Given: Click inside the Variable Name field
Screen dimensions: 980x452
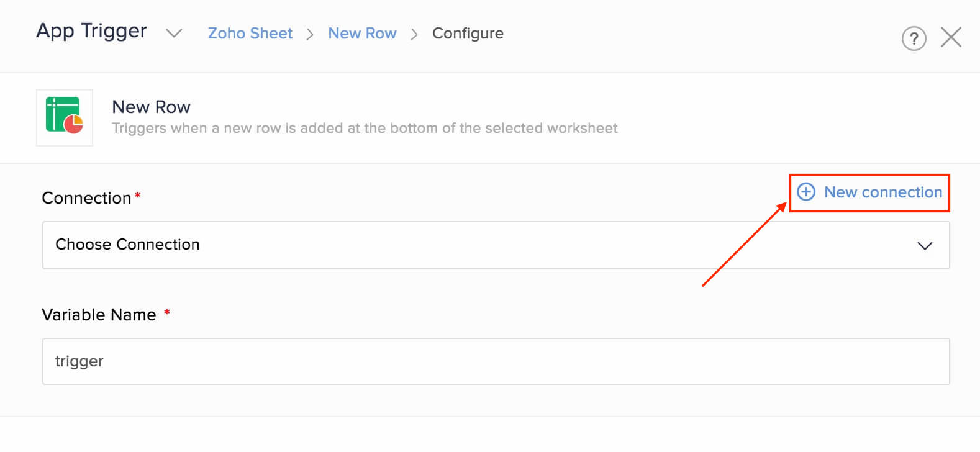Looking at the screenshot, I should 496,361.
